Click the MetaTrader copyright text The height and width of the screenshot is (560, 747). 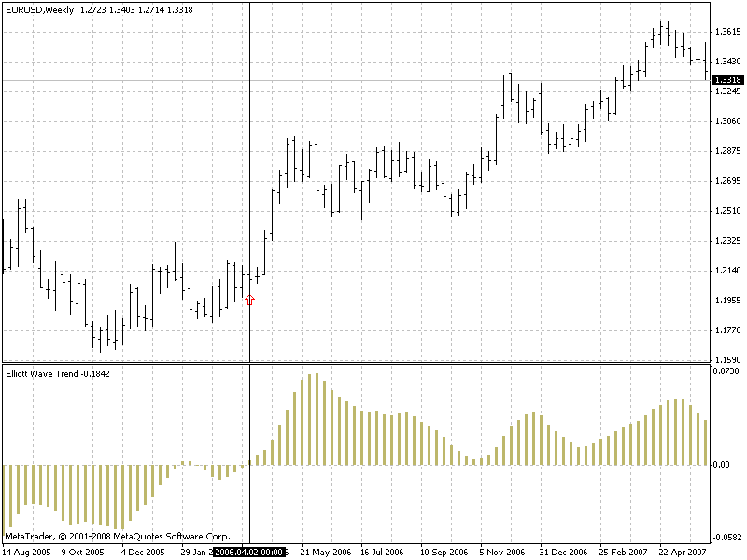coord(117,537)
